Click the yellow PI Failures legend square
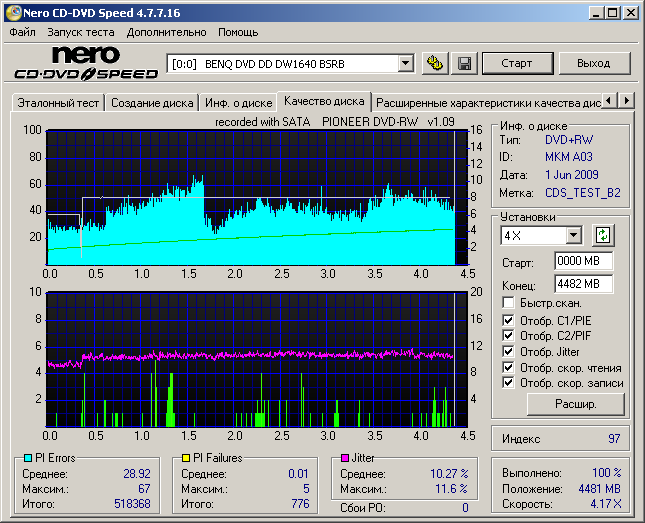The height and width of the screenshot is (523, 645). pyautogui.click(x=186, y=458)
